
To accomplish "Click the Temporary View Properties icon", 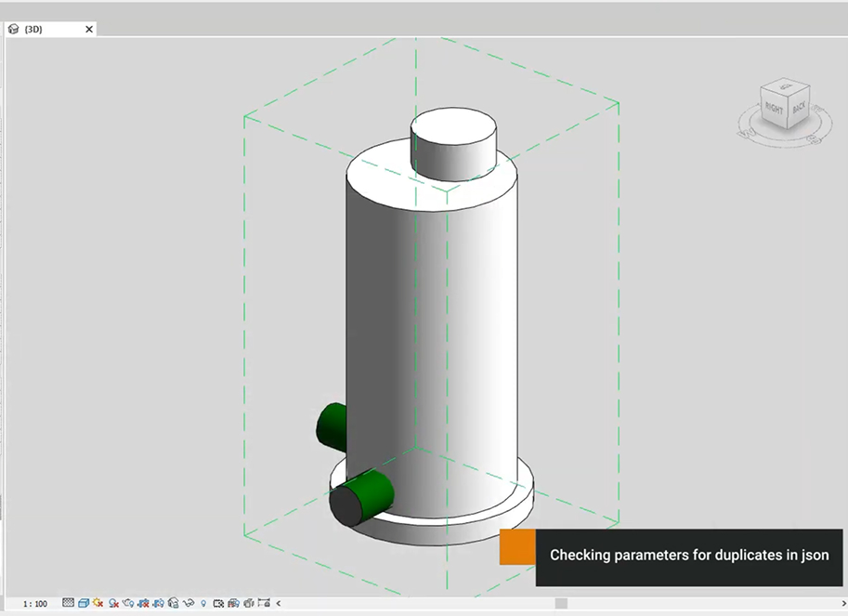I will click(218, 603).
